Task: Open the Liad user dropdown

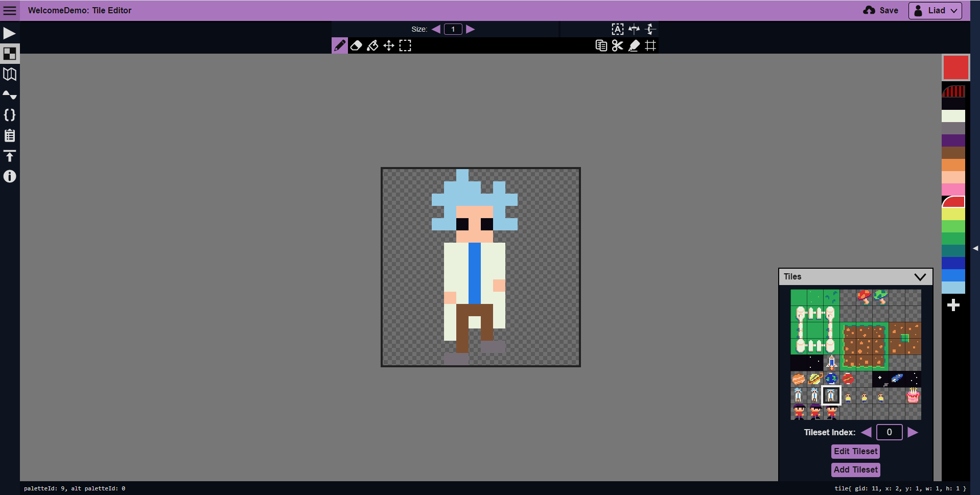Action: pos(935,10)
